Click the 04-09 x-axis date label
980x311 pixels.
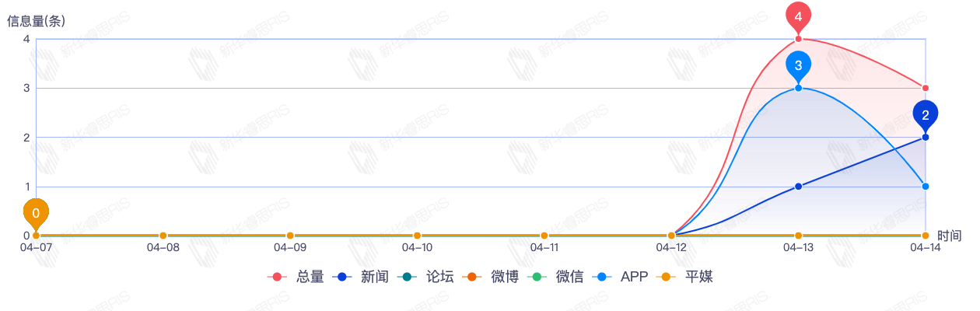pyautogui.click(x=290, y=248)
